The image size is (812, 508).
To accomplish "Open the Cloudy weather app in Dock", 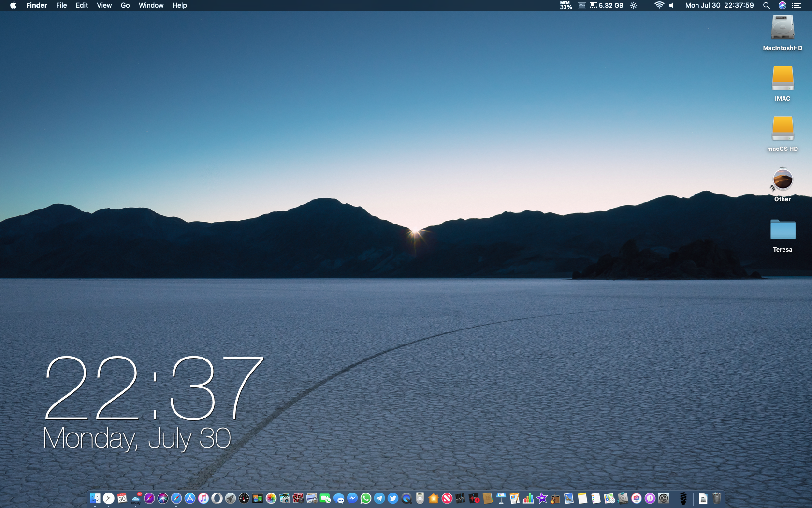I will (x=136, y=498).
